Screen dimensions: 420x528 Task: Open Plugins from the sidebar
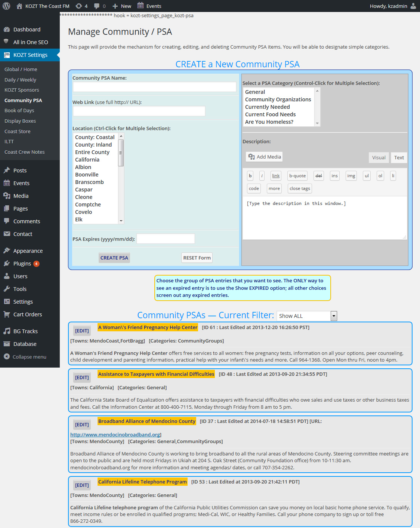(22, 264)
